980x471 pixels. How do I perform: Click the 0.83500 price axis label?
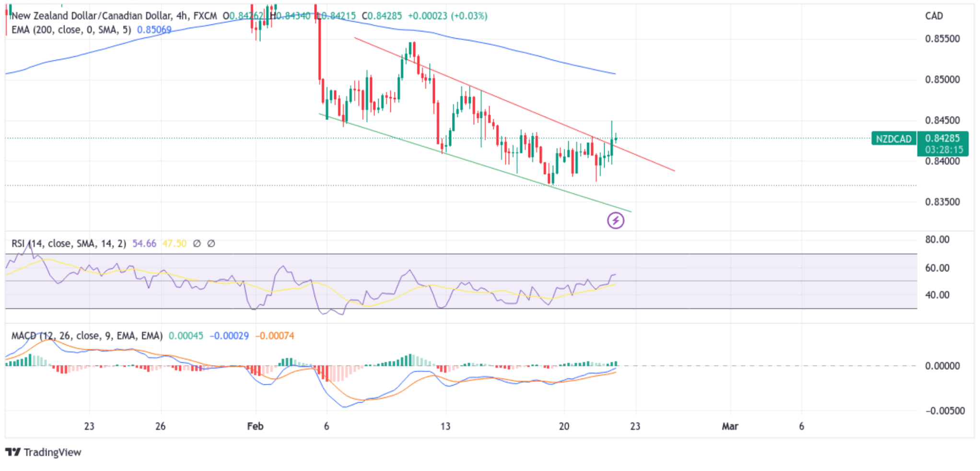click(x=942, y=202)
